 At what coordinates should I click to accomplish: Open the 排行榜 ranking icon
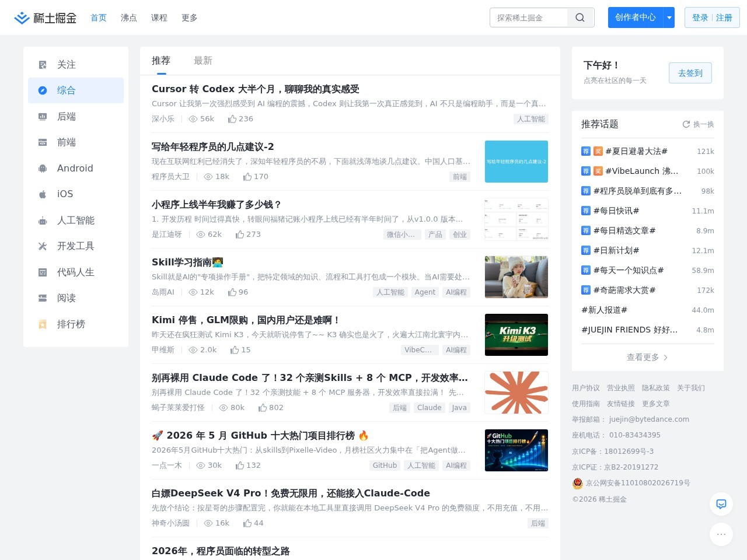coord(43,324)
